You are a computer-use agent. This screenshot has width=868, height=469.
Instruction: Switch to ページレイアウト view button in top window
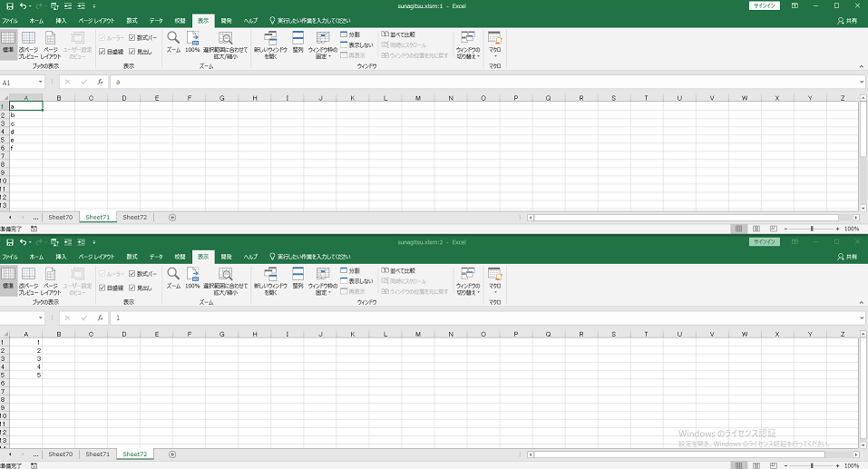(51, 45)
